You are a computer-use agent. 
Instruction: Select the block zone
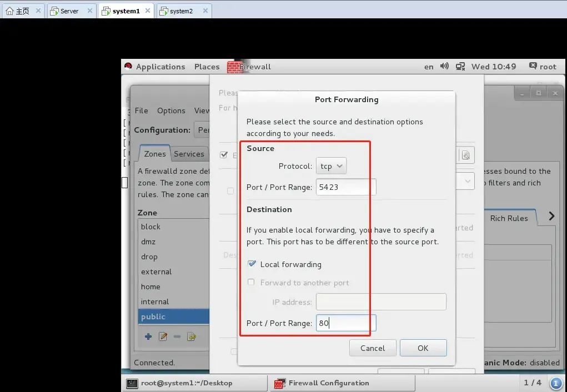click(174, 227)
